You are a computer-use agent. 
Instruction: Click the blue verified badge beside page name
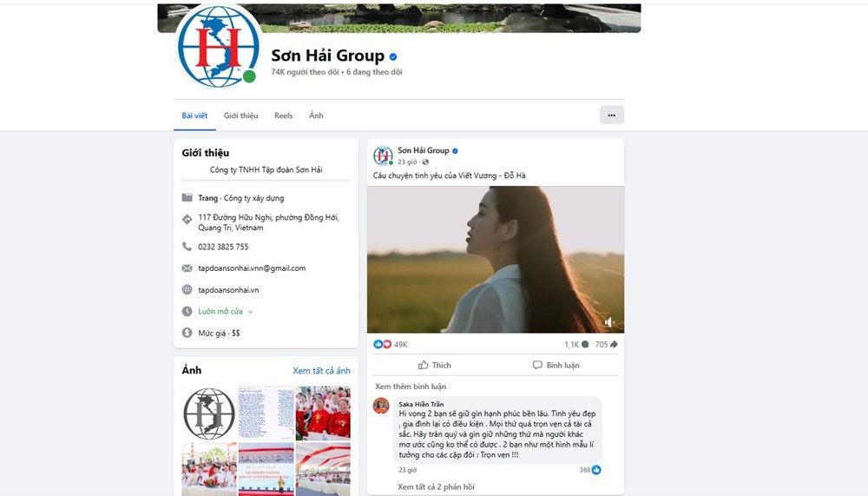click(393, 56)
